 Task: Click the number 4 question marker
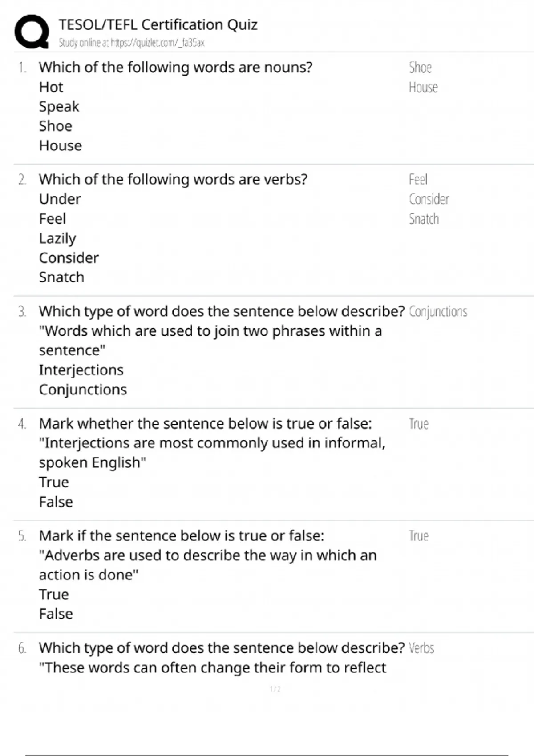[22, 424]
